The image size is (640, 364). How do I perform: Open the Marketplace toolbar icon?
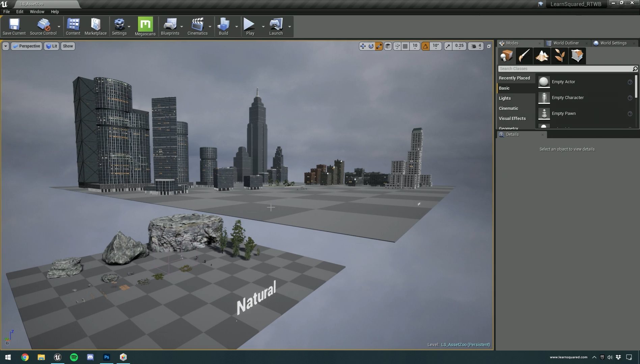click(x=95, y=27)
